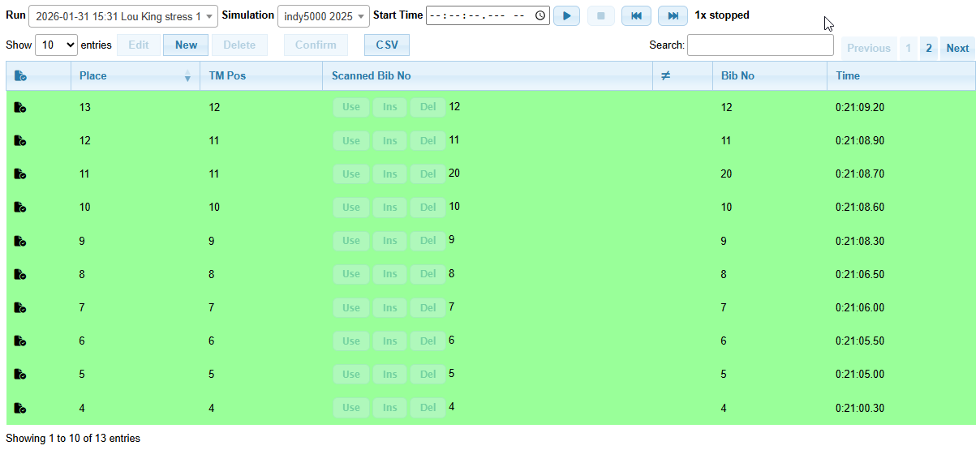Click the file icon in Place 7 row
980x450 pixels.
tap(21, 307)
